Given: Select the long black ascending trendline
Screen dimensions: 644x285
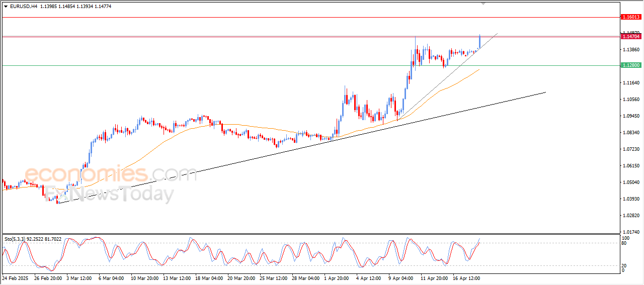Looking at the screenshot, I should [302, 148].
